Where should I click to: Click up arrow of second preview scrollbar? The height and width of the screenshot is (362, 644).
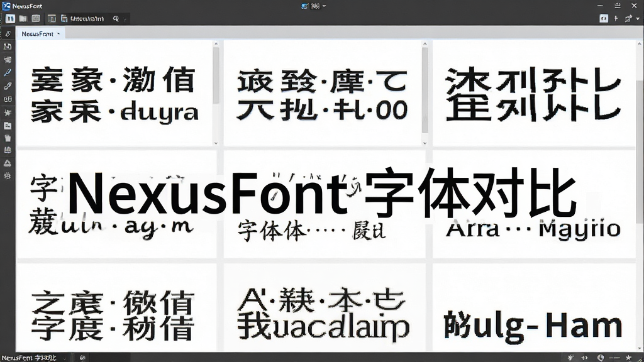click(425, 43)
